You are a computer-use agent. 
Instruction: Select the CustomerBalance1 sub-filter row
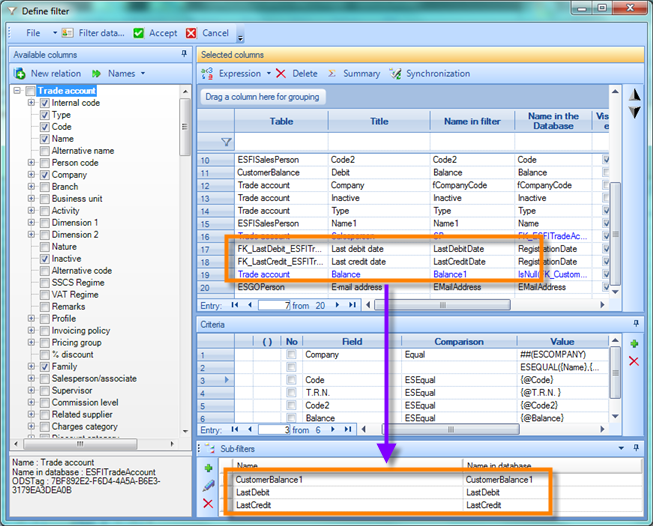[x=430, y=480]
